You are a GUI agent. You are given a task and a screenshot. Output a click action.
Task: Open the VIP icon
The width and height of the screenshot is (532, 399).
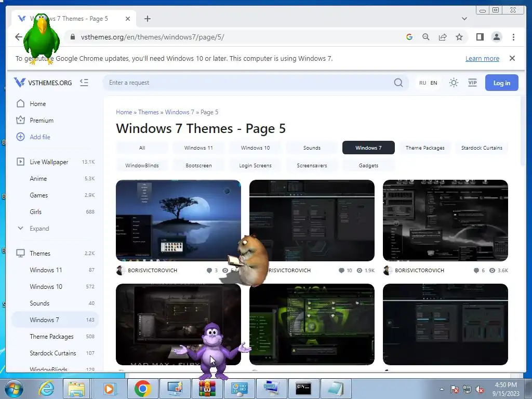[x=472, y=83]
